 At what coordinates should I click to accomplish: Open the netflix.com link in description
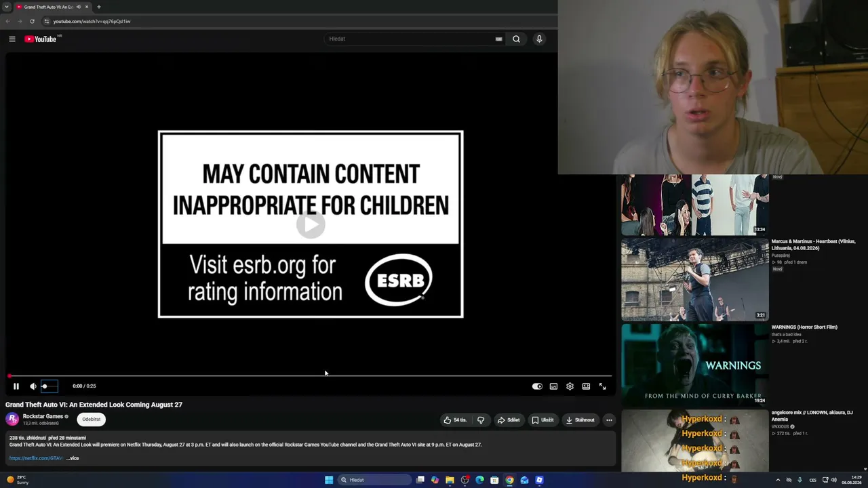pyautogui.click(x=36, y=458)
